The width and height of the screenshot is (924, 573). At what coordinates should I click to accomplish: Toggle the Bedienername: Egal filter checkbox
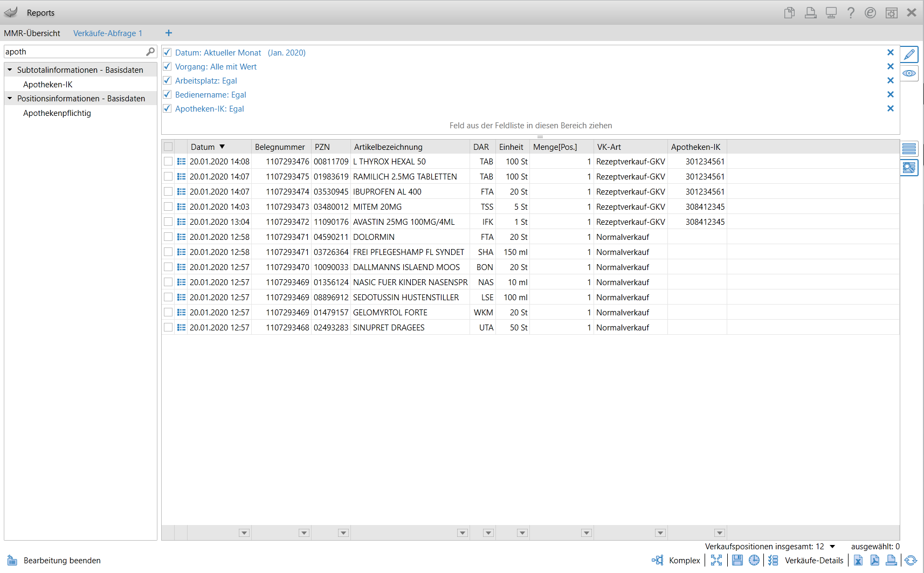167,94
